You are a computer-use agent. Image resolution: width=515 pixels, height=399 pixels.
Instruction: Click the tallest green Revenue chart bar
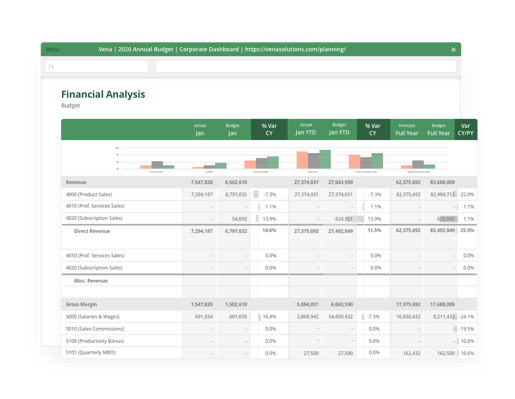tap(325, 159)
